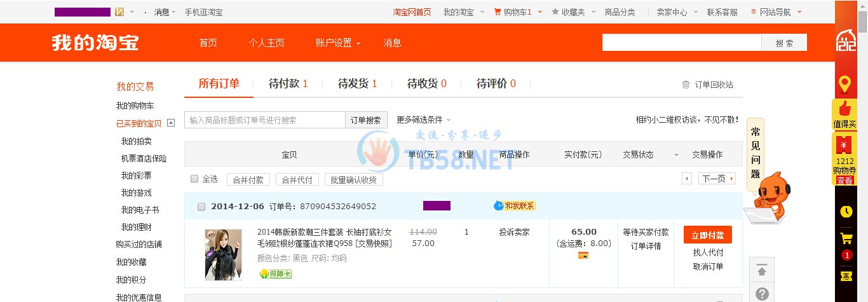Click the 投诉卖家 link
Viewport: 868px width, 302px height.
(514, 232)
